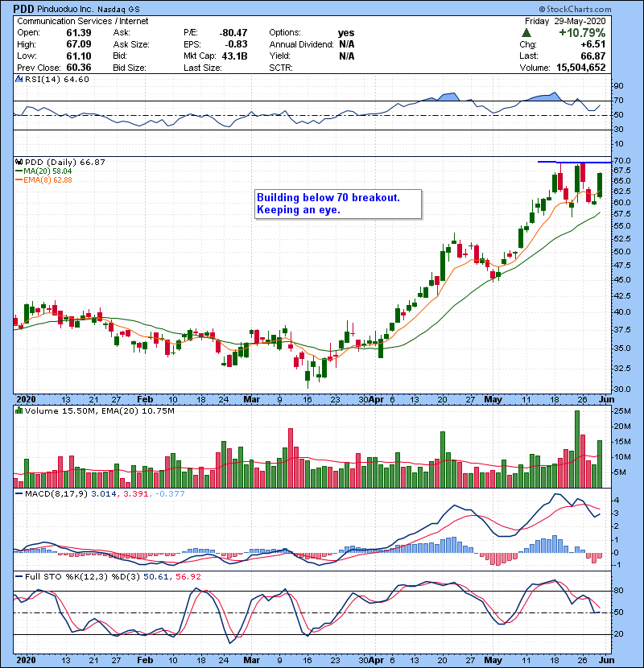
Task: Click the Options value yes
Action: (x=346, y=33)
